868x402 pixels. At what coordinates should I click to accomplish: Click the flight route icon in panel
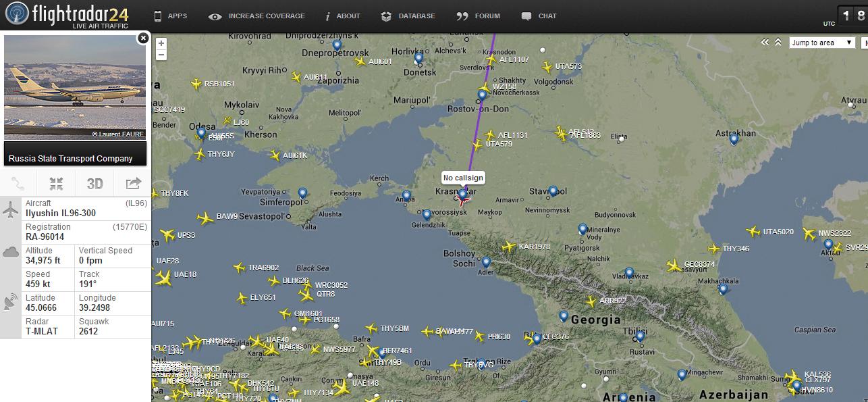coord(18,183)
